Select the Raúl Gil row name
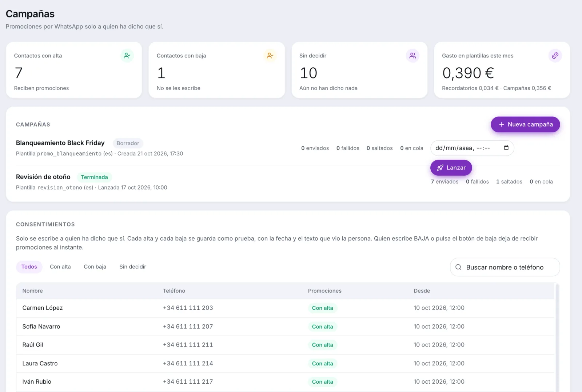This screenshot has width=582, height=392. [x=33, y=345]
